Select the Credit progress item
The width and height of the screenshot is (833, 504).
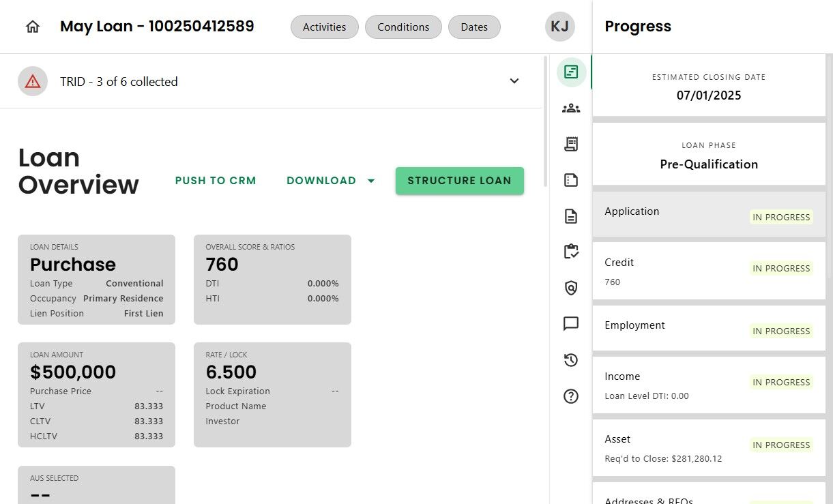709,271
